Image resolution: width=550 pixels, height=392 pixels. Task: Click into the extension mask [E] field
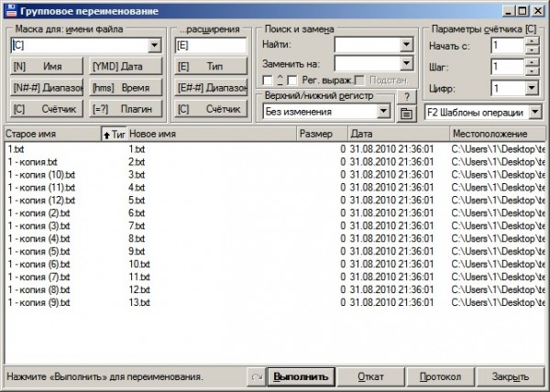(x=211, y=45)
